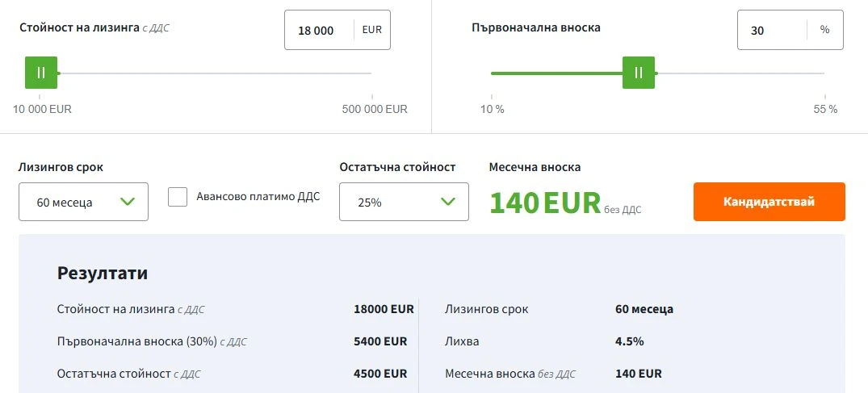Screen dimensions: 868x393
Task: Expand the Остатъчна стойност dropdown
Action: click(x=404, y=202)
